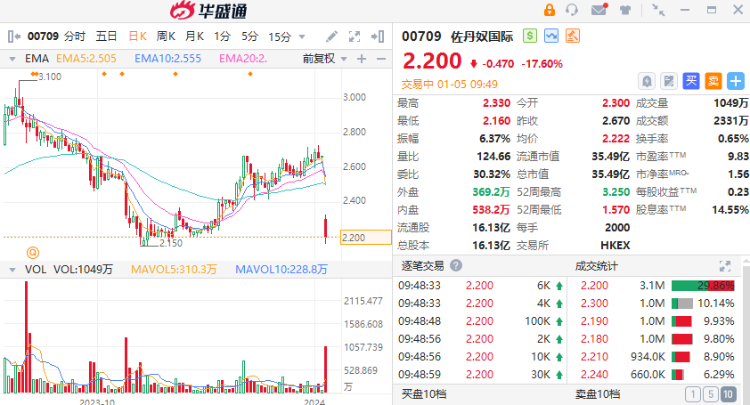Click the orange lock icon in title bar

tap(549, 10)
